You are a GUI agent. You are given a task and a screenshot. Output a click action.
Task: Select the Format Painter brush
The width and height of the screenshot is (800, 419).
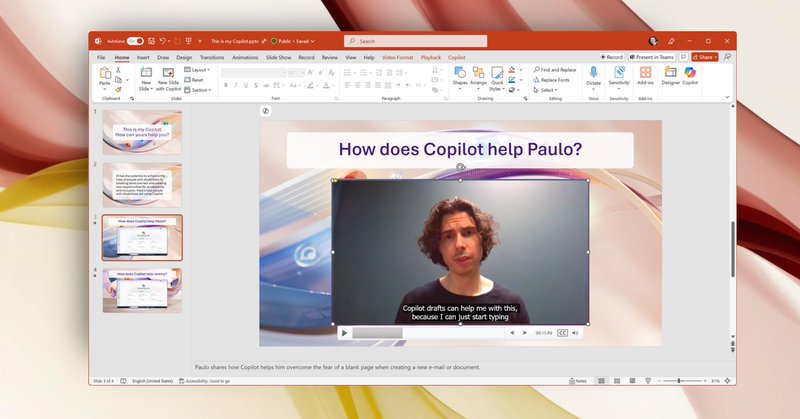(118, 90)
